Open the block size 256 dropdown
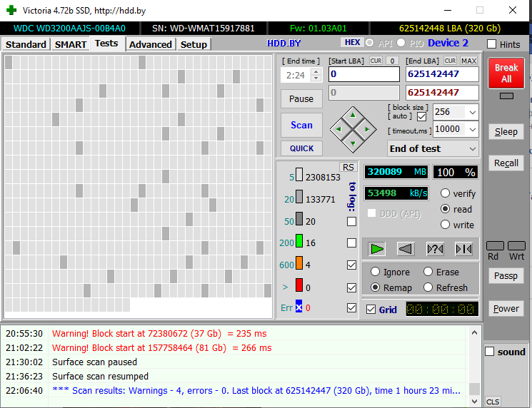This screenshot has width=532, height=408. (472, 112)
